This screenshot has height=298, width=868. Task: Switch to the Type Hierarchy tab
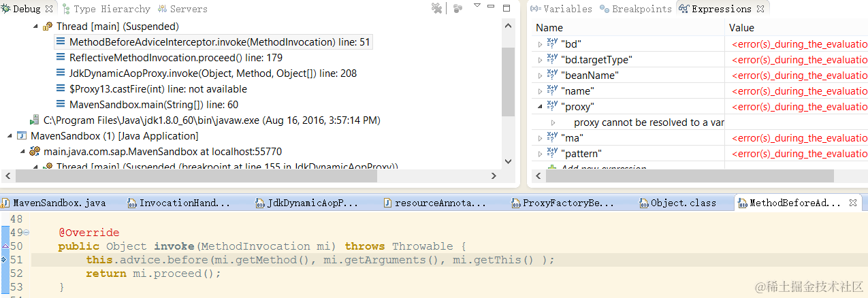click(x=106, y=9)
